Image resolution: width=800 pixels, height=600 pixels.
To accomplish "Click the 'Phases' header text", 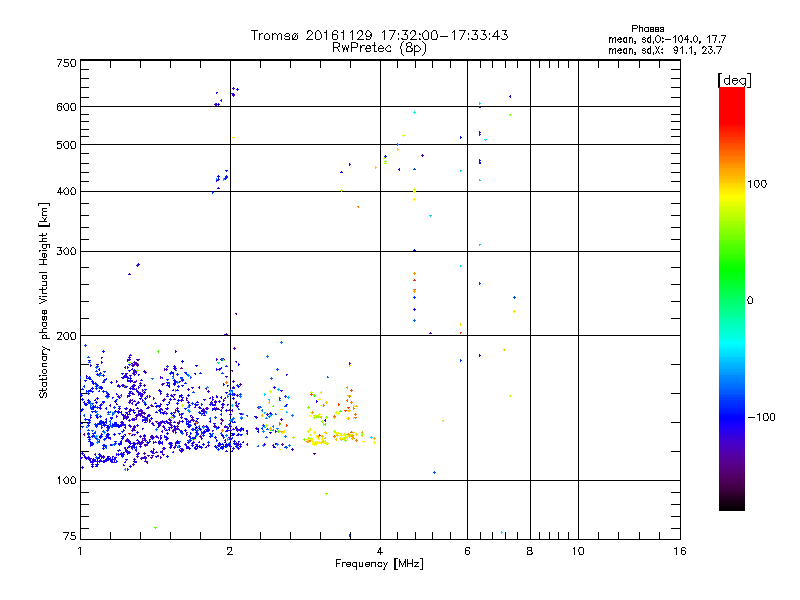I will (647, 29).
